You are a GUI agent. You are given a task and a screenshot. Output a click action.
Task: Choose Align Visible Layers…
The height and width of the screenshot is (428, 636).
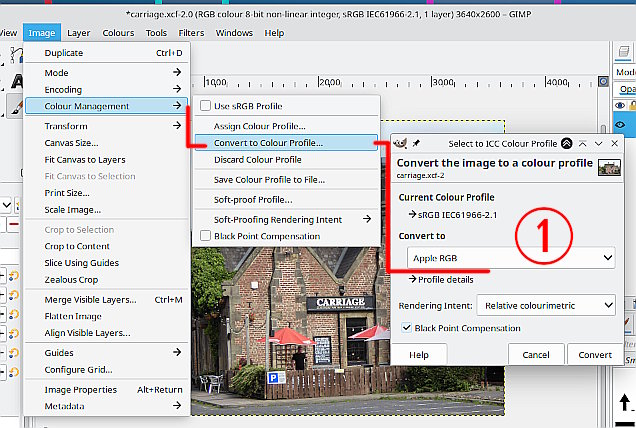click(107, 333)
